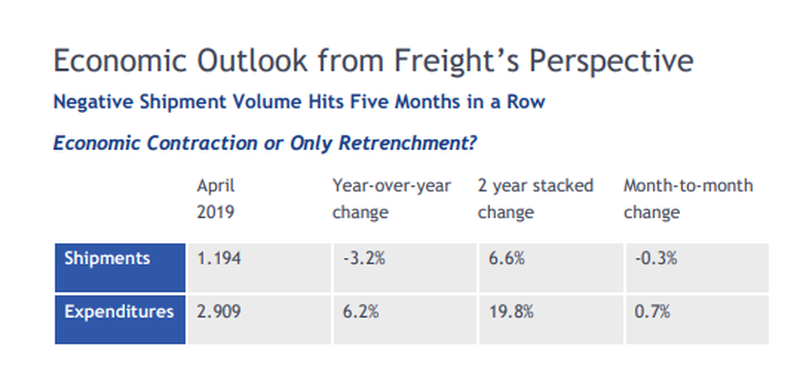Click the blue Expenditures row label
Viewport: 800px width, 368px height.
120,320
